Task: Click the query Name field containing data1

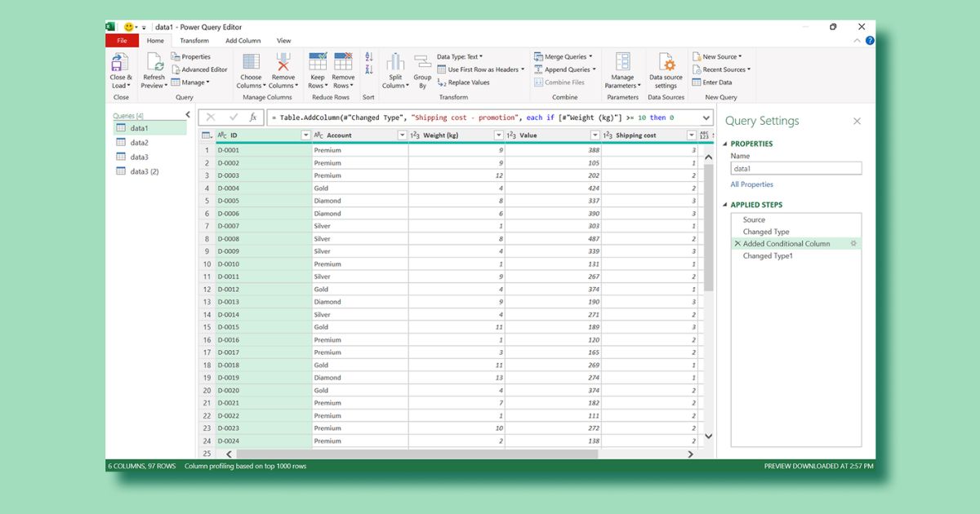Action: [796, 169]
